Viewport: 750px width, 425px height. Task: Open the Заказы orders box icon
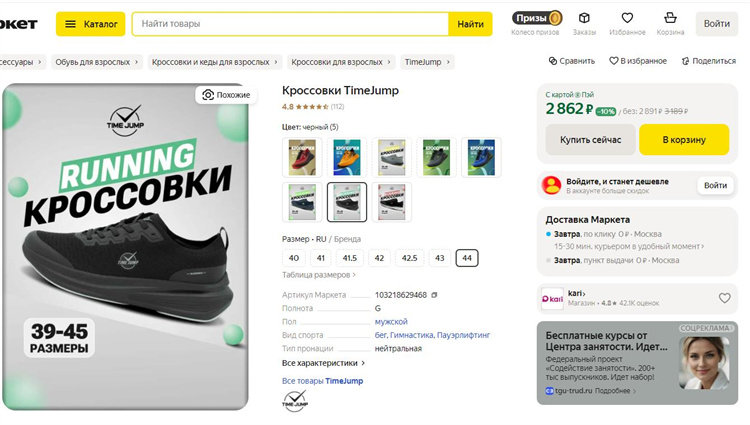click(x=584, y=18)
